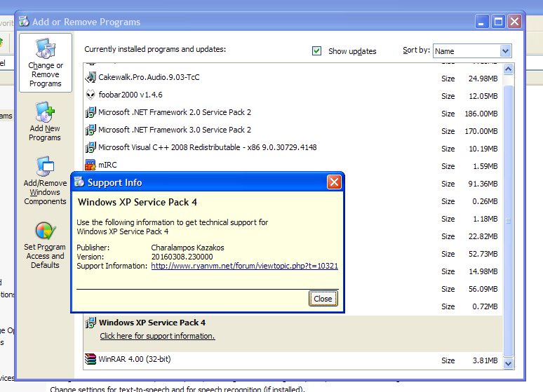
Task: Click the Visual C++ 2008 Redistributable icon
Action: point(90,147)
